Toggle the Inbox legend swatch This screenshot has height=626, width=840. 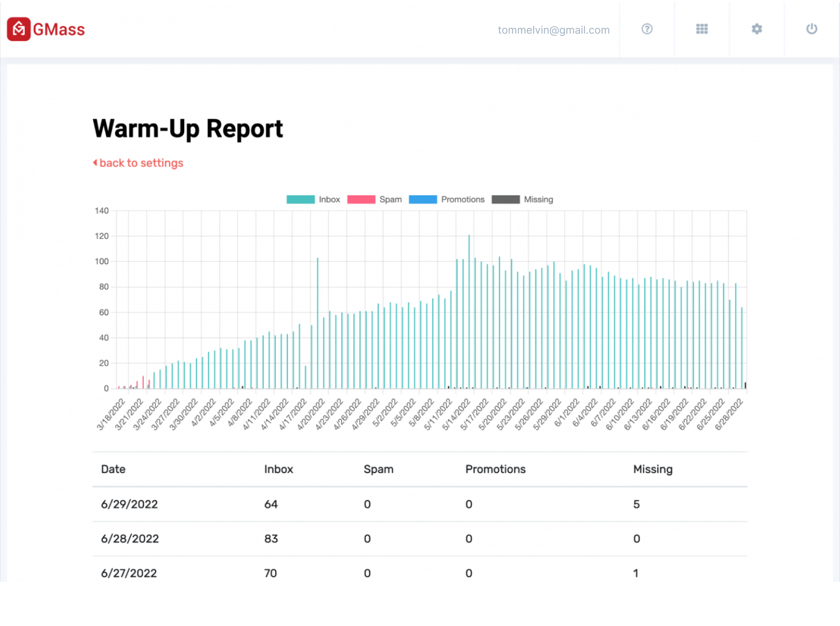pos(301,199)
